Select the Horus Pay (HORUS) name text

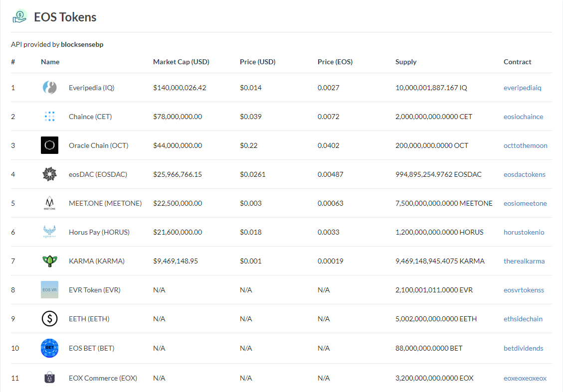pyautogui.click(x=99, y=232)
